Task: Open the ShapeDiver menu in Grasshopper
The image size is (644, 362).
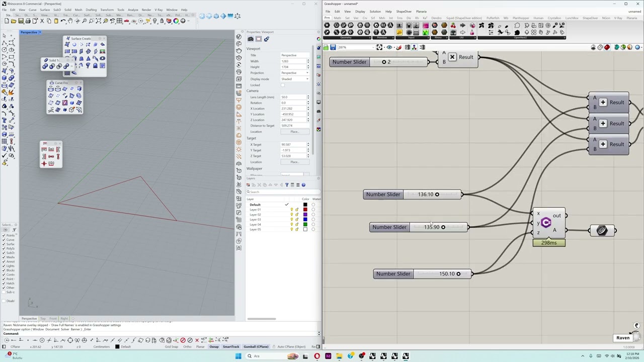Action: 404,11
